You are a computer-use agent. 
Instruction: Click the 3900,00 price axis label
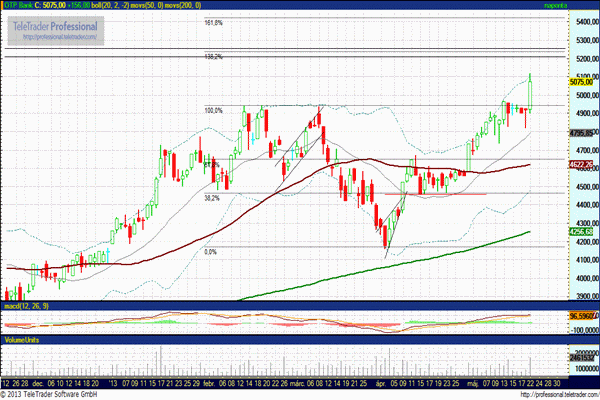(x=587, y=296)
